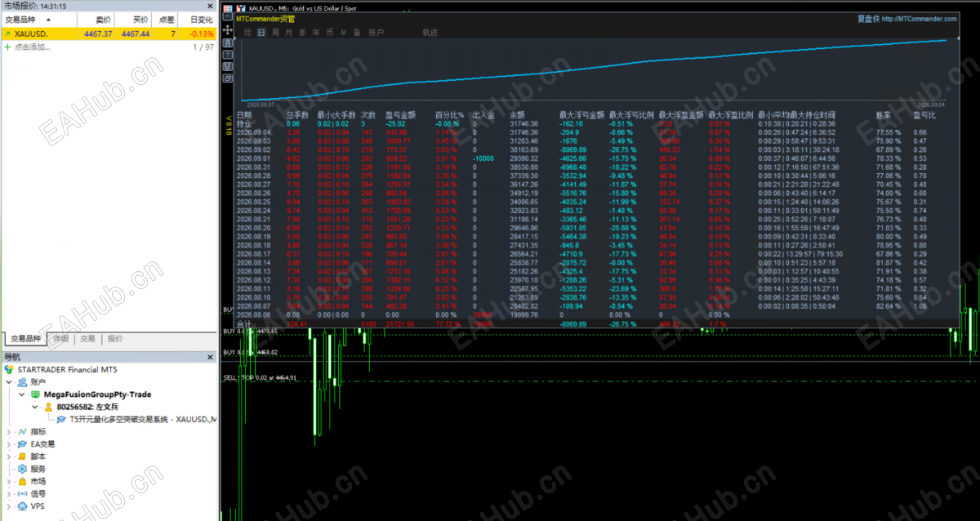Click the VPS cloud icon in Navigator
Image resolution: width=980 pixels, height=521 pixels.
[22, 506]
